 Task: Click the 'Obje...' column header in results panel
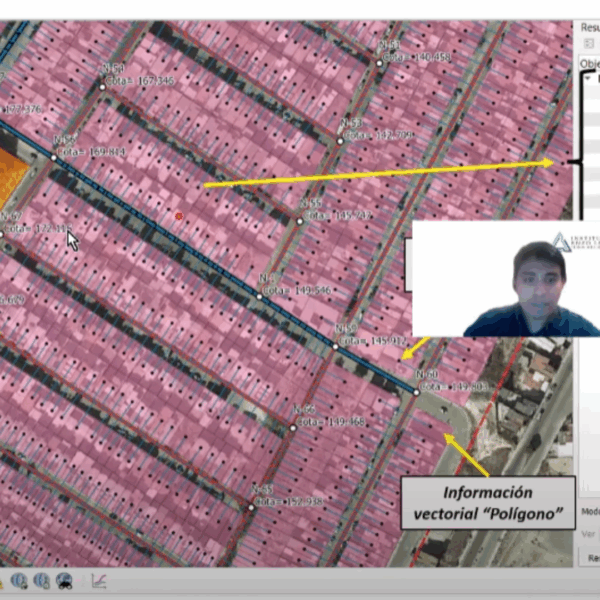[590, 63]
